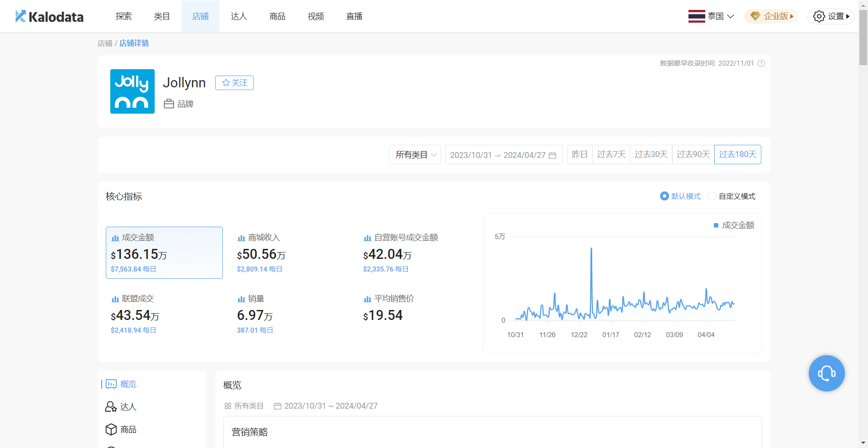Click the 关注 follow button
868x448 pixels.
coord(234,83)
